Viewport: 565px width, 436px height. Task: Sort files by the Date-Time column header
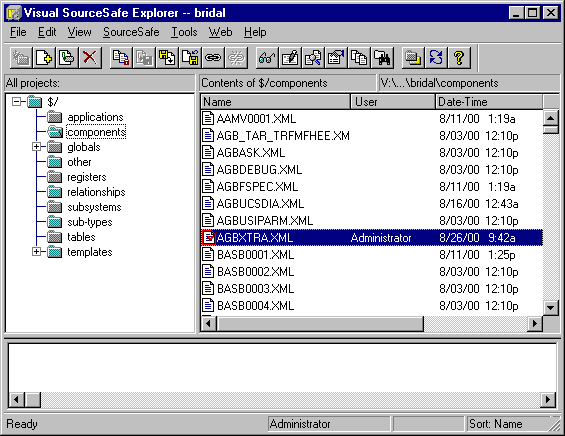(x=489, y=102)
